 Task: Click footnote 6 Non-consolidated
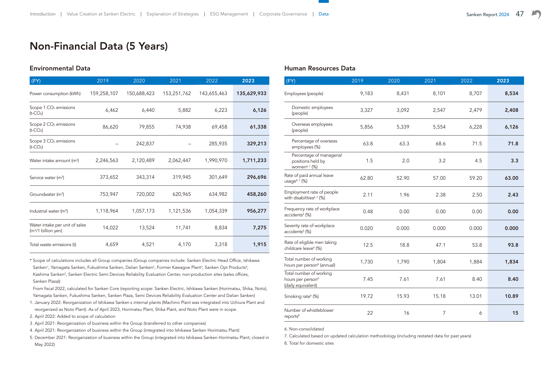304,329
